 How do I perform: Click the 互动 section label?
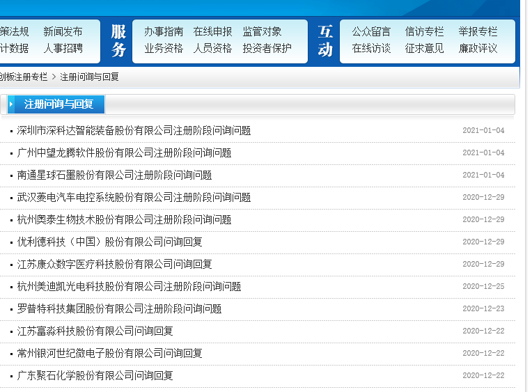(x=325, y=40)
